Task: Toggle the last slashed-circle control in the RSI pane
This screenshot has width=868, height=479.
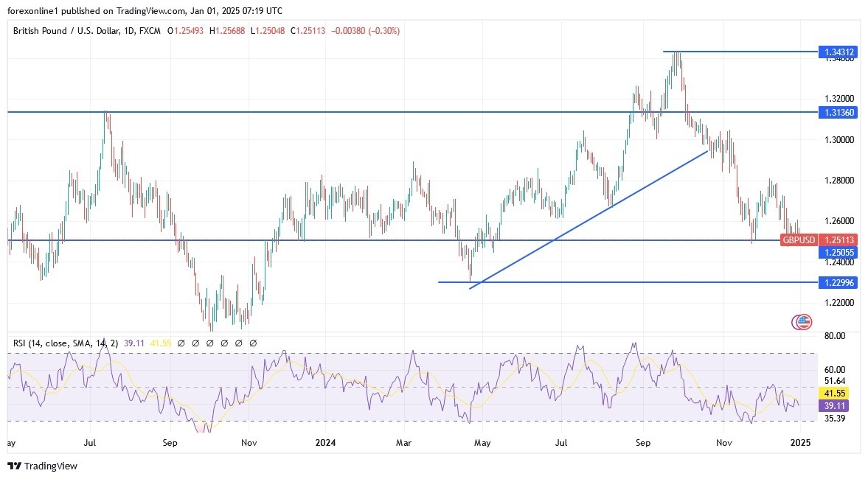Action: tap(253, 343)
